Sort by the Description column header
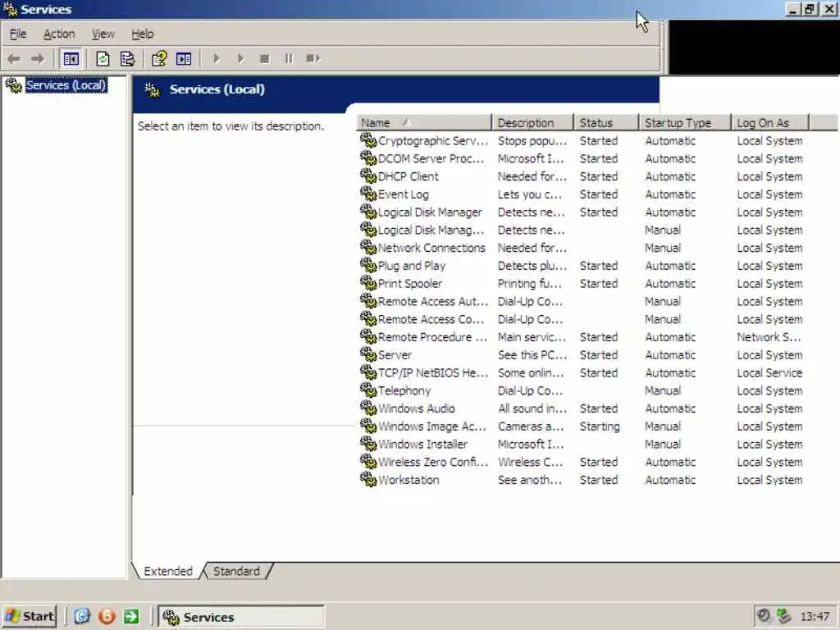Image resolution: width=840 pixels, height=630 pixels. 533,123
